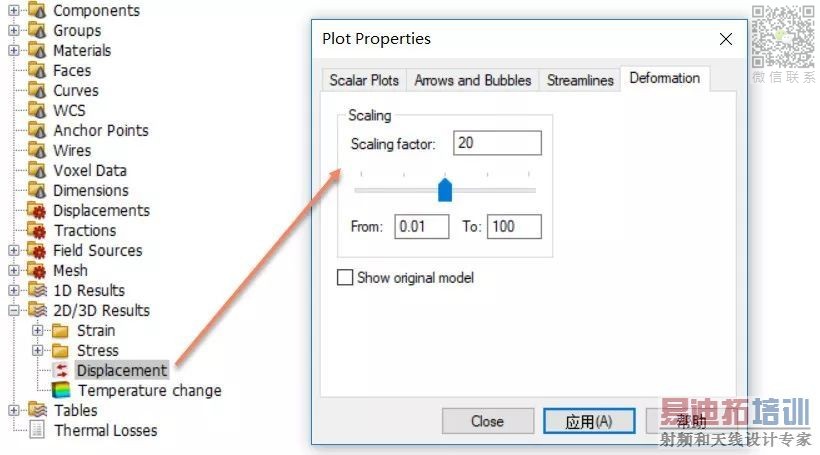Image resolution: width=820 pixels, height=455 pixels.
Task: Click the Anchor Points folder icon
Action: point(37,131)
